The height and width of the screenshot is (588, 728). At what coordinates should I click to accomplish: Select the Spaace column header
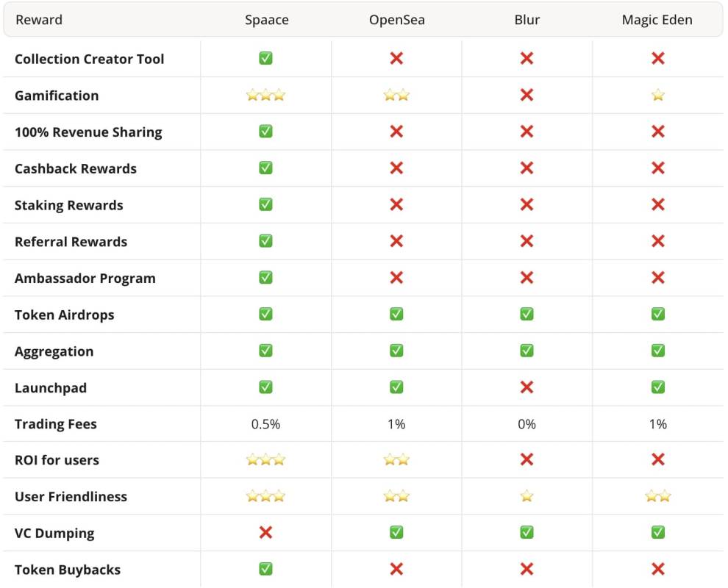click(266, 20)
